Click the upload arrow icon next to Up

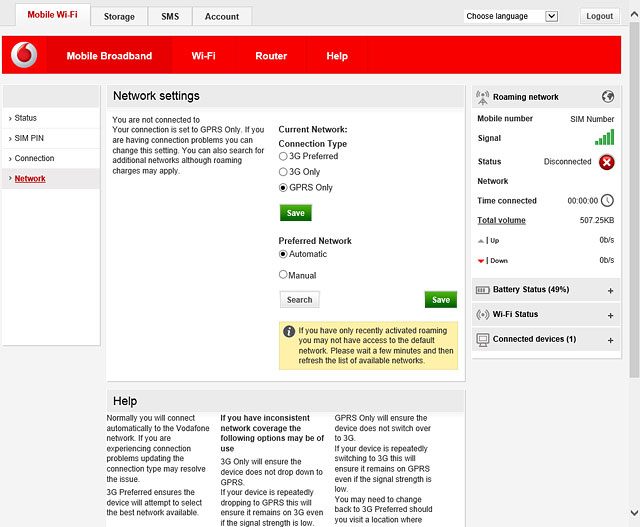click(x=481, y=241)
